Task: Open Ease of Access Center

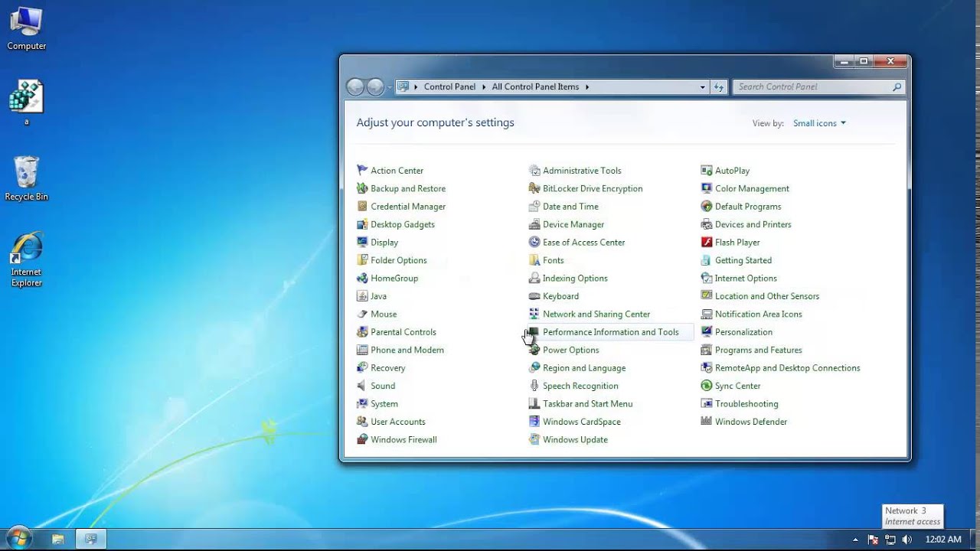Action: click(583, 242)
